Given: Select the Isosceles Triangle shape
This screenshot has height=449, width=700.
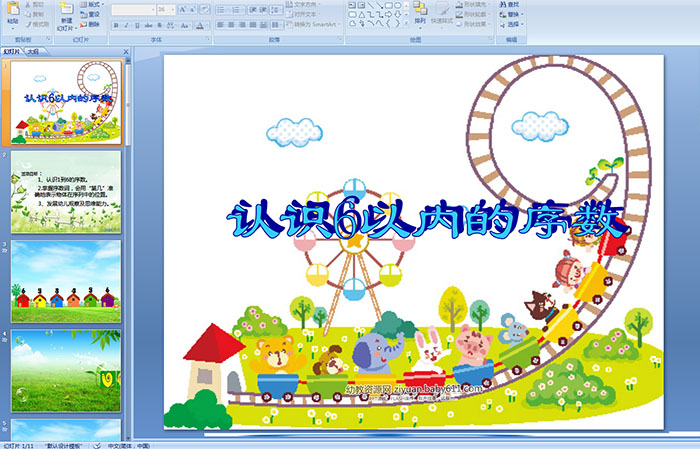Looking at the screenshot, I should 362,14.
